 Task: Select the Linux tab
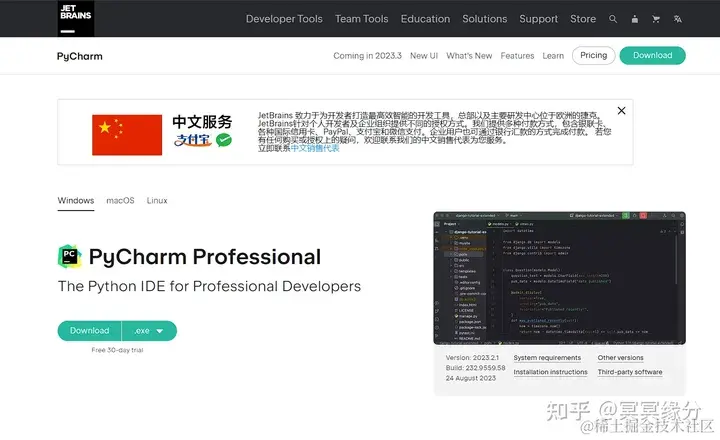click(x=157, y=201)
